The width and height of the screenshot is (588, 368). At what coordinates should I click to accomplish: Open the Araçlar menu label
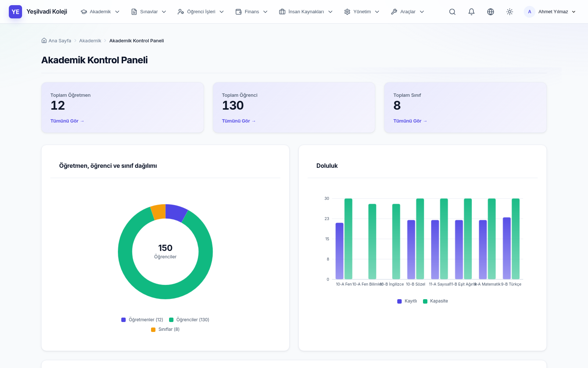tap(408, 12)
